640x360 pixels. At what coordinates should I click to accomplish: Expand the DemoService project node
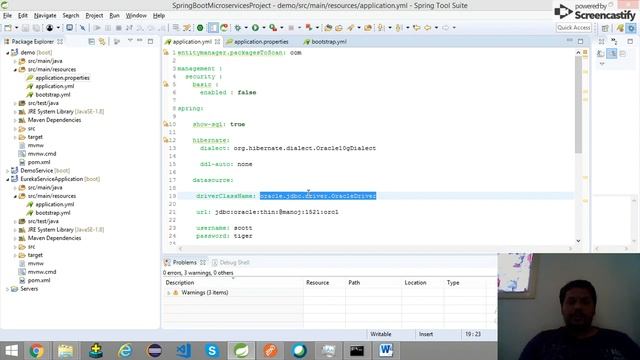pyautogui.click(x=7, y=171)
